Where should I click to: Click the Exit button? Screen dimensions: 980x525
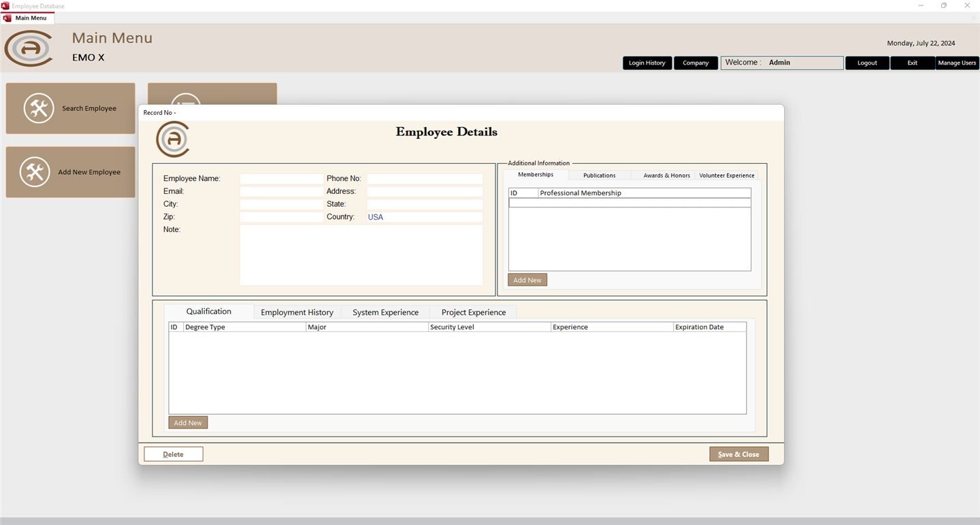point(913,63)
